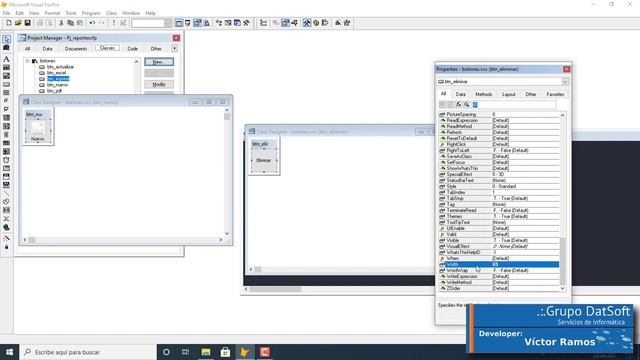Click the Properties list scrollbar thumb
The height and width of the screenshot is (360, 640).
click(562, 261)
